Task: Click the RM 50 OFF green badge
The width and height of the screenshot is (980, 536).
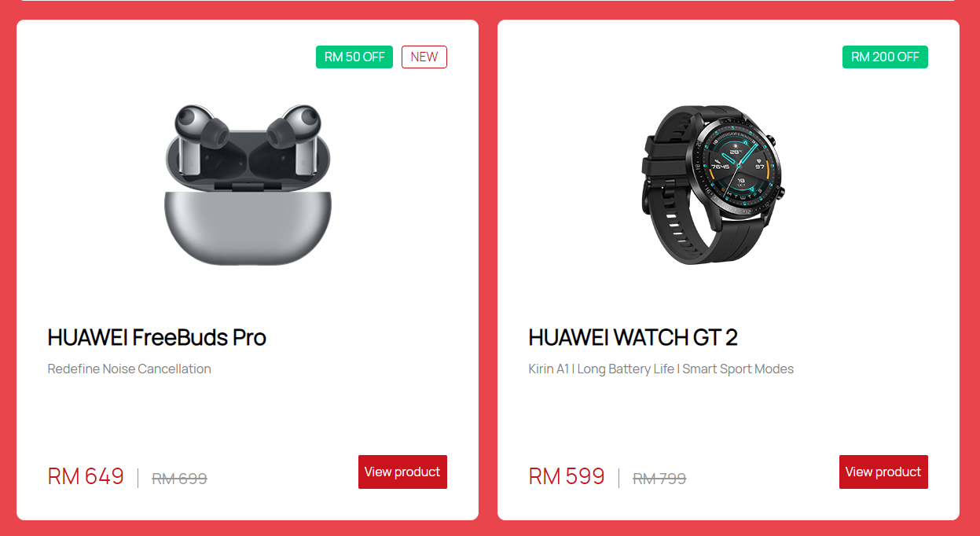Action: (354, 57)
